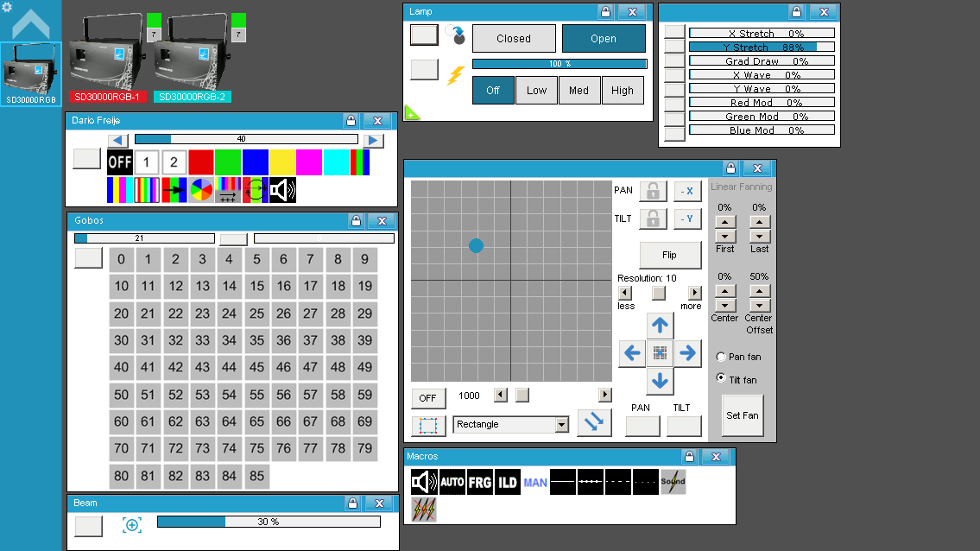Click the -Y invert button
This screenshot has height=551, width=980.
coord(687,218)
